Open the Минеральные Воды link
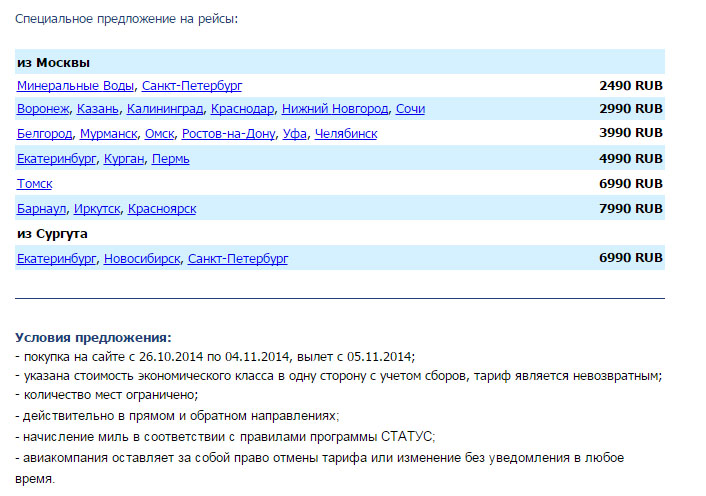This screenshot has width=706, height=496. (75, 86)
